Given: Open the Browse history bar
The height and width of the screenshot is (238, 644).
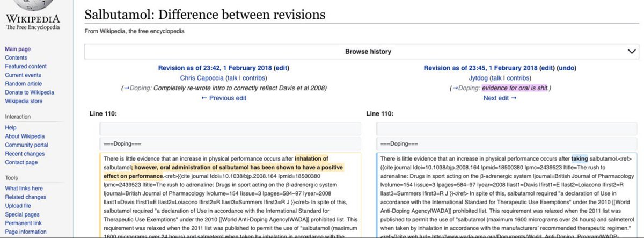Looking at the screenshot, I should (x=362, y=52).
